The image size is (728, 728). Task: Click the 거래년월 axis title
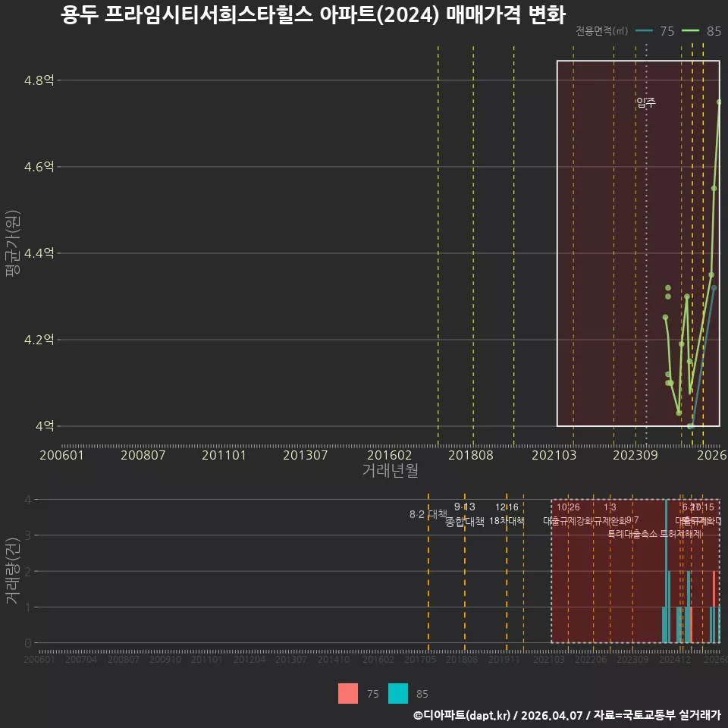tap(390, 470)
